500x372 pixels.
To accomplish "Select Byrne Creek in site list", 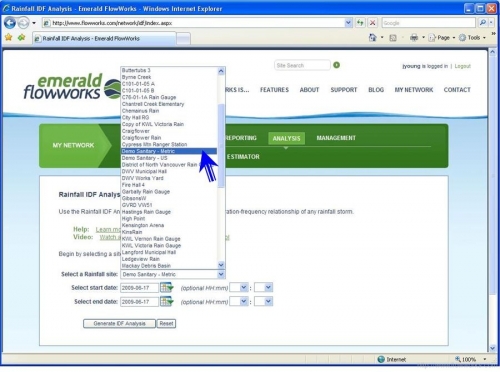I will 169,77.
